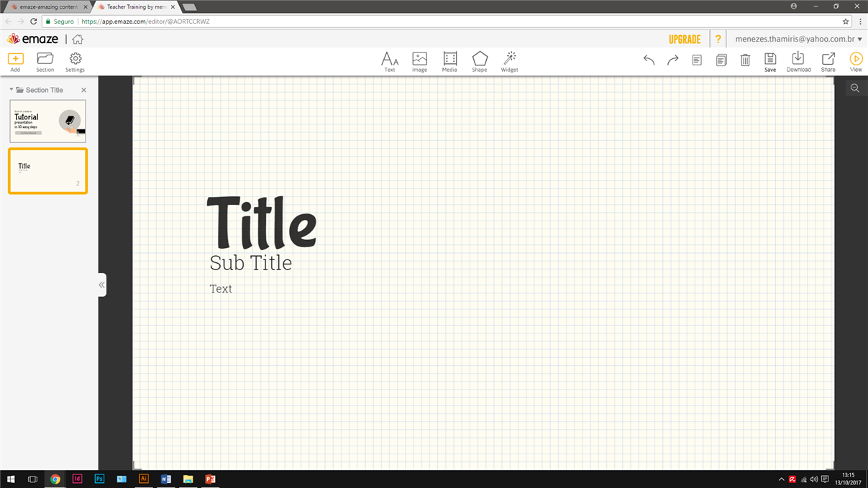This screenshot has width=868, height=488.
Task: Save the presentation
Action: 770,62
